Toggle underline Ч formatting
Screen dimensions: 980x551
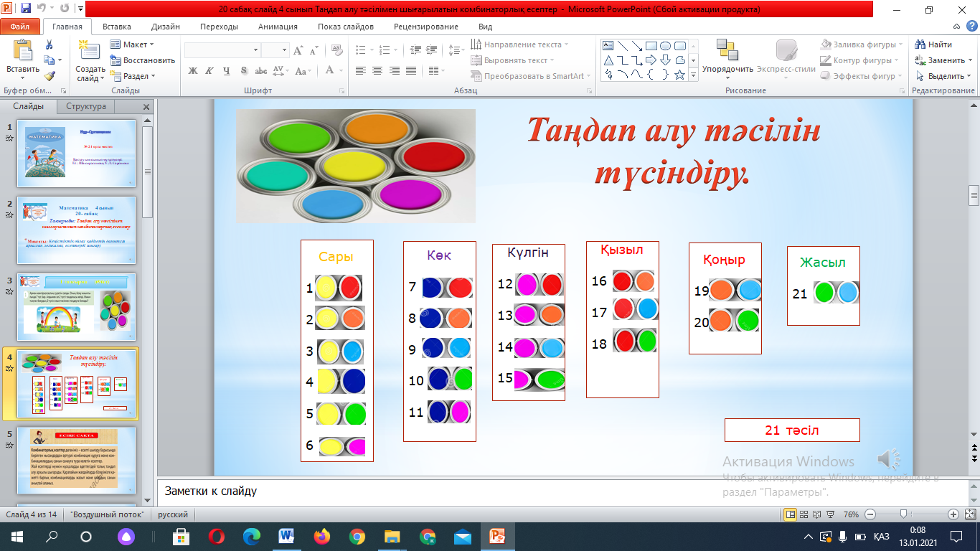pyautogui.click(x=227, y=70)
